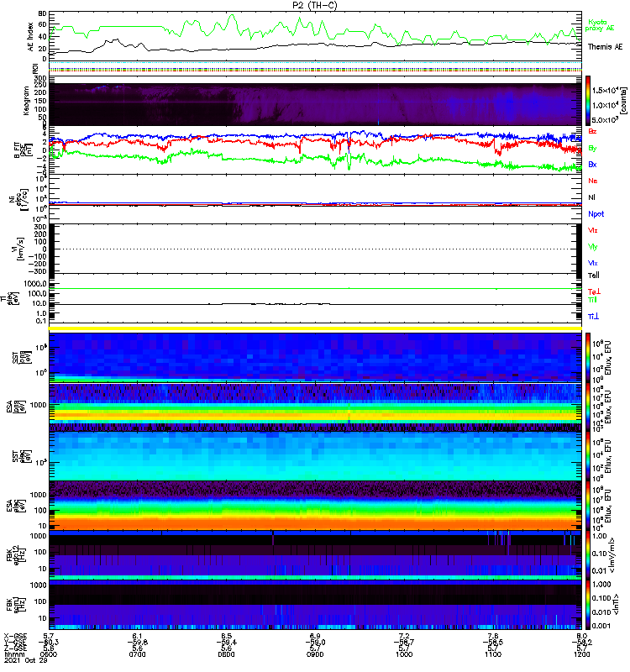Click the yellow bar above SST ions panel
The width and height of the screenshot is (630, 672).
(315, 328)
